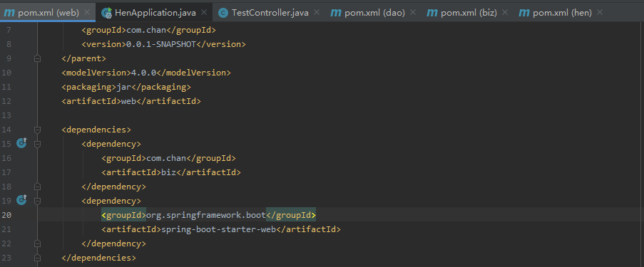This screenshot has height=267, width=644.
Task: Click the Maven icon on pom.xml (hen) tab
Action: tap(524, 13)
